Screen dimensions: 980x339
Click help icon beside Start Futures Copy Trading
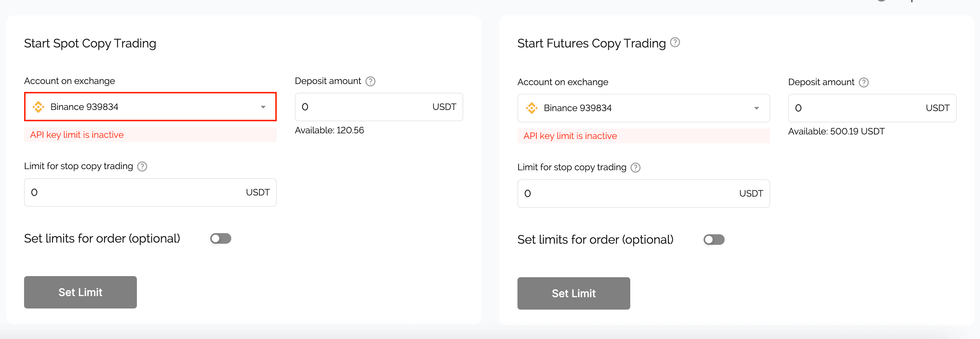[675, 42]
